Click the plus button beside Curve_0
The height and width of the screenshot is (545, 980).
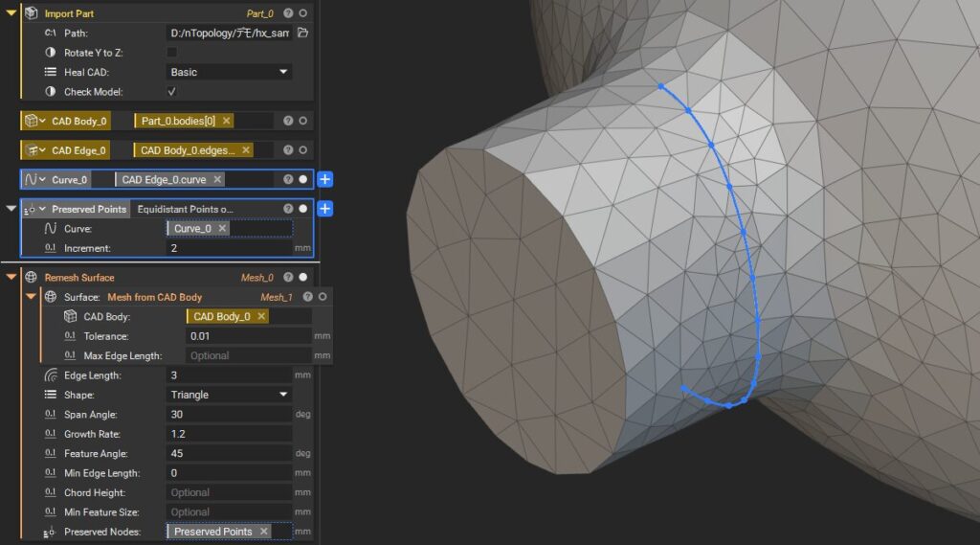325,179
